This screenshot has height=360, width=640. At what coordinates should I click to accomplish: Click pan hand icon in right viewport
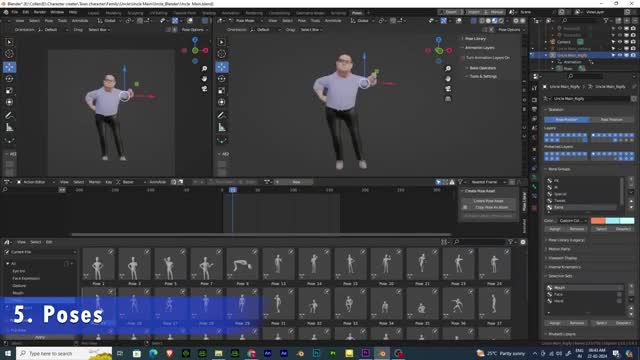(448, 78)
